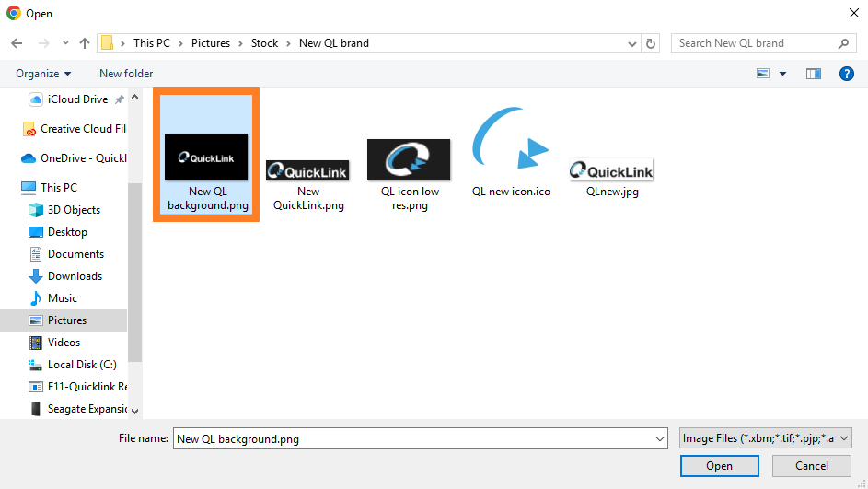Click the Videos filmstrip icon

coord(36,343)
